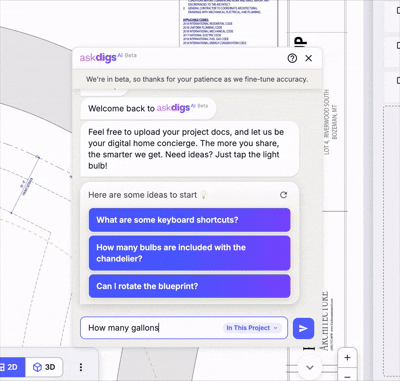Open the three-dot more options menu
The image size is (400, 381).
point(81,367)
